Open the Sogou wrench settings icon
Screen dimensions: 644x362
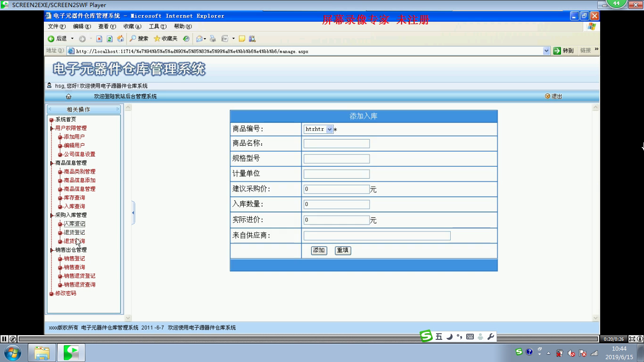(x=490, y=337)
